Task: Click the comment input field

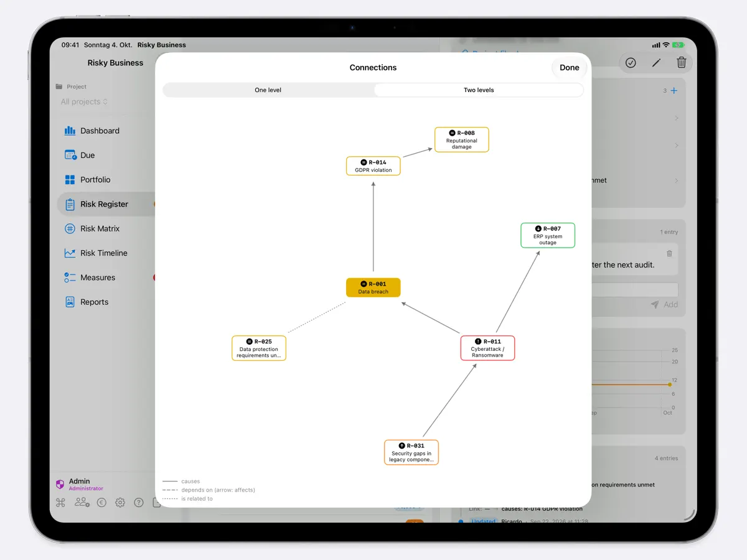Action: (634, 289)
